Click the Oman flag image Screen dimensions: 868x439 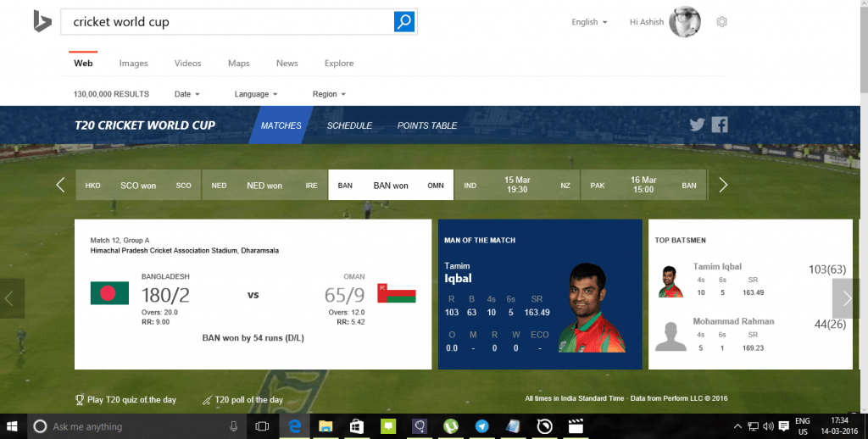pyautogui.click(x=397, y=293)
